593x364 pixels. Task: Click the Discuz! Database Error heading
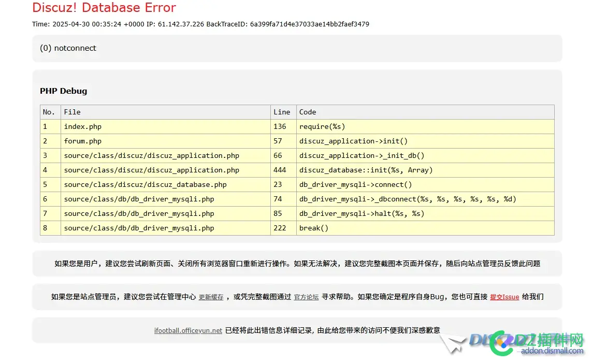[x=104, y=8]
